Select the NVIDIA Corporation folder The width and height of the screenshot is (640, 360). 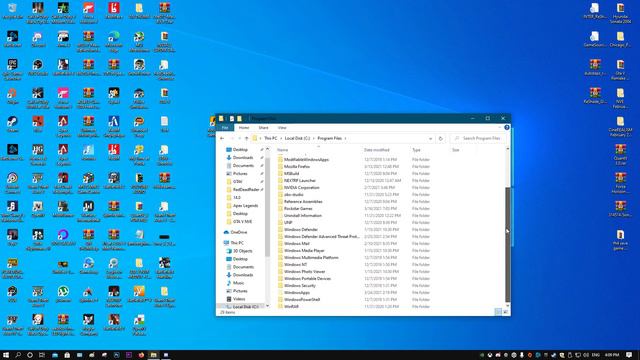(302, 188)
